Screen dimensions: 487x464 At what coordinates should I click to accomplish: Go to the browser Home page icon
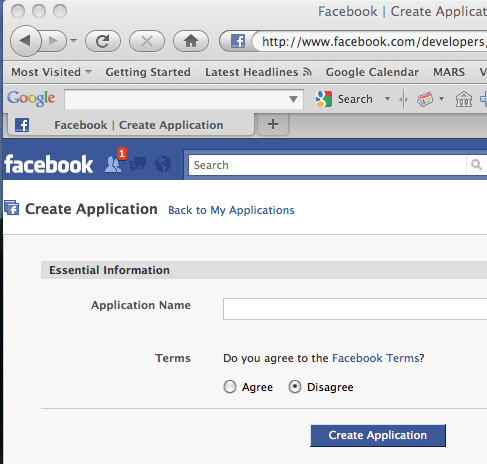pos(191,41)
